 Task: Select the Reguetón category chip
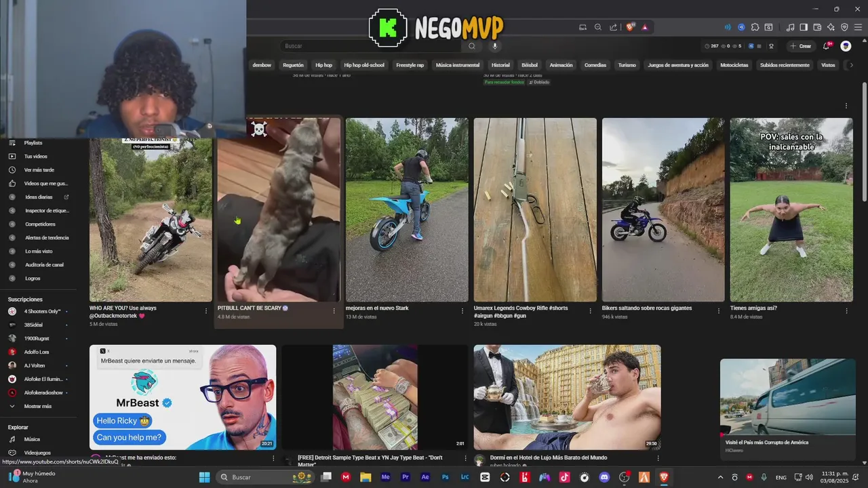point(293,65)
